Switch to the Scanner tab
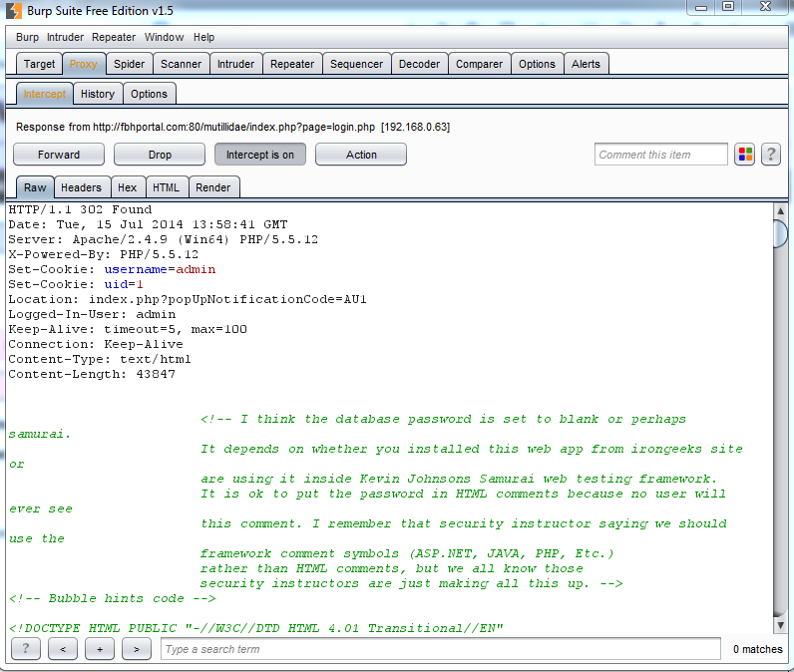This screenshot has width=794, height=672. pos(181,64)
